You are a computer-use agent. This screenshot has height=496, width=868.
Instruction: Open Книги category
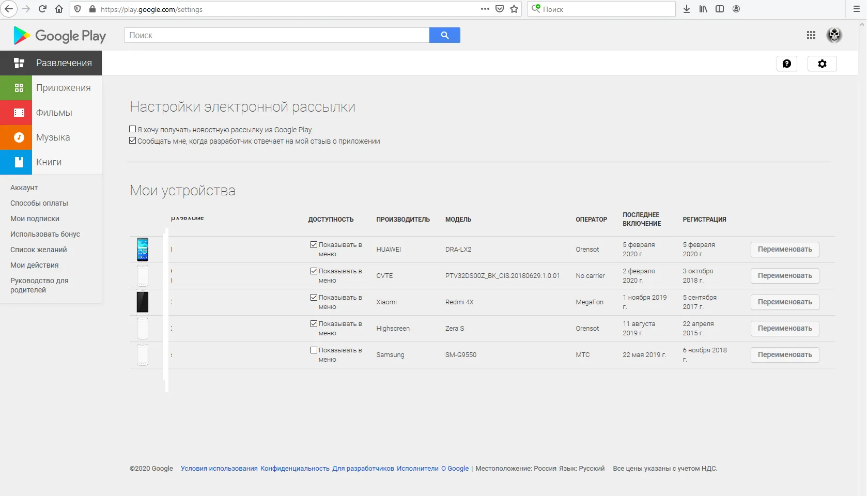(x=51, y=162)
